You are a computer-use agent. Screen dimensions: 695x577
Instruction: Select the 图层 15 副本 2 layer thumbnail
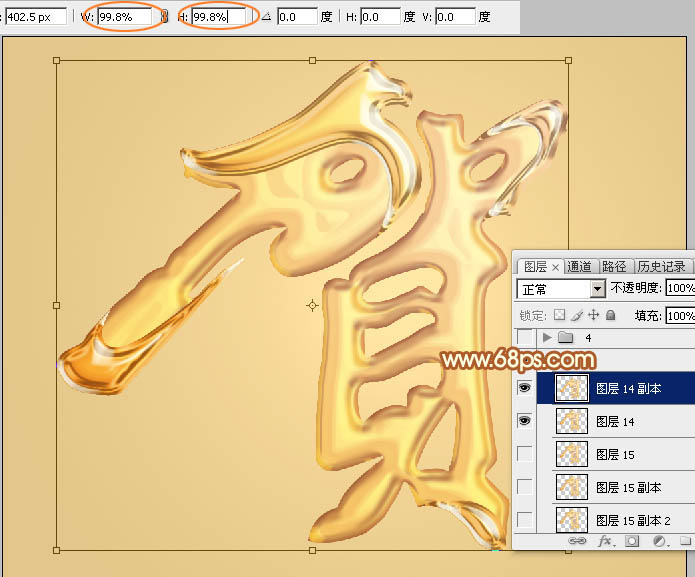(x=572, y=519)
